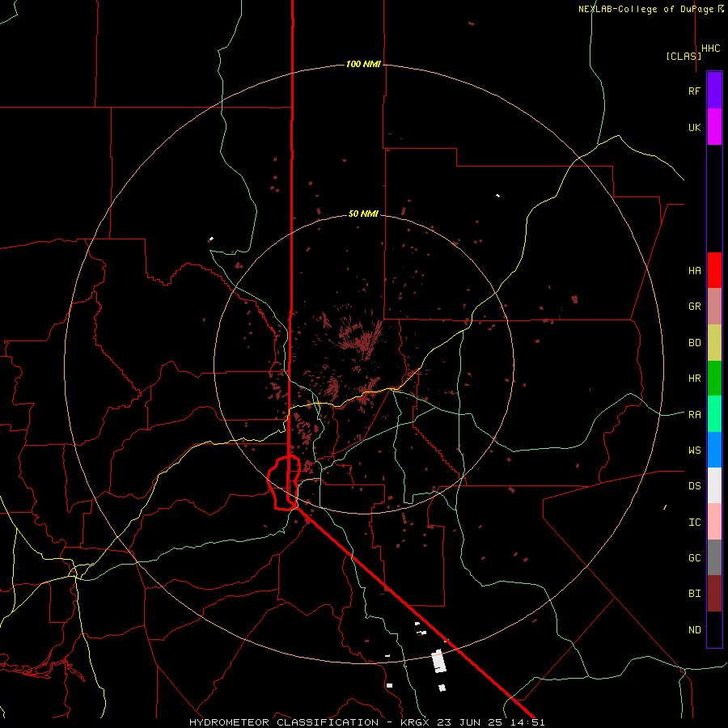Click the BI dark red legend swatch

click(x=714, y=594)
